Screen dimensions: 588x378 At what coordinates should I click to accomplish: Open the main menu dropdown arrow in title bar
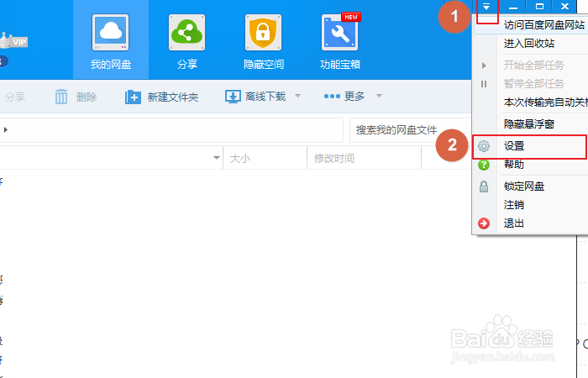coord(486,7)
